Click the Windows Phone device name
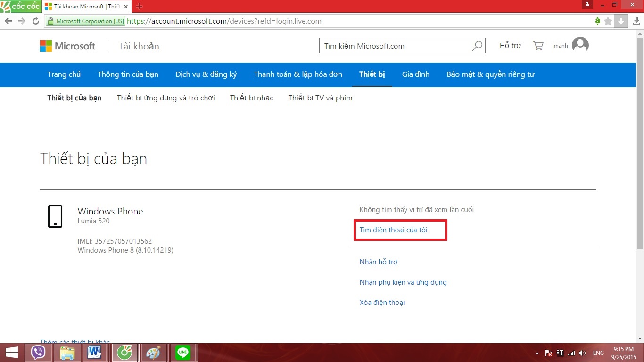This screenshot has height=362, width=644. 110,211
